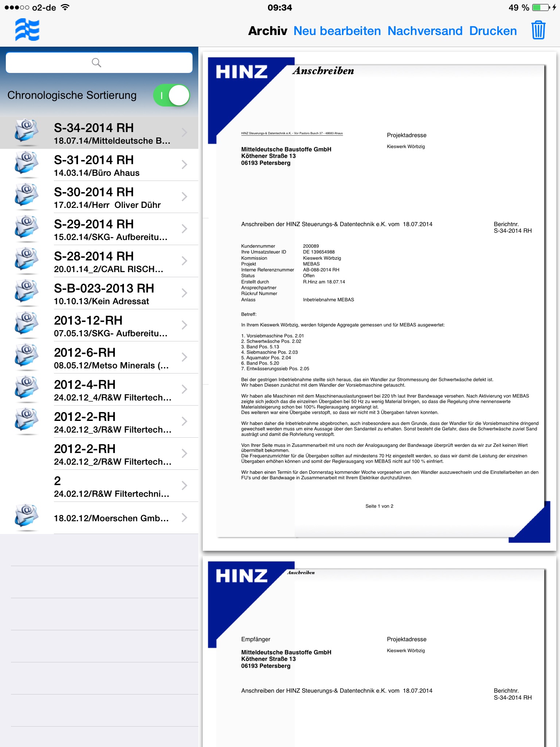This screenshot has width=560, height=747.
Task: Open chevron of 24.02.12_2 entry
Action: pyautogui.click(x=184, y=453)
